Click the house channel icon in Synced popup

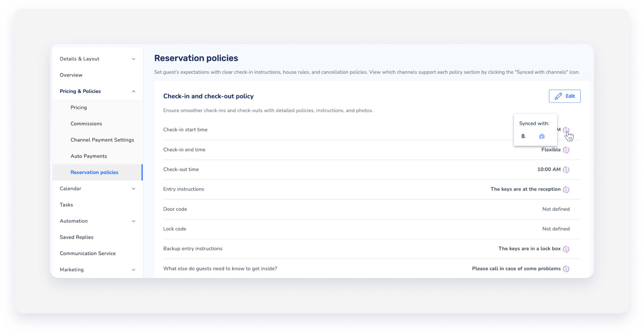tap(542, 136)
